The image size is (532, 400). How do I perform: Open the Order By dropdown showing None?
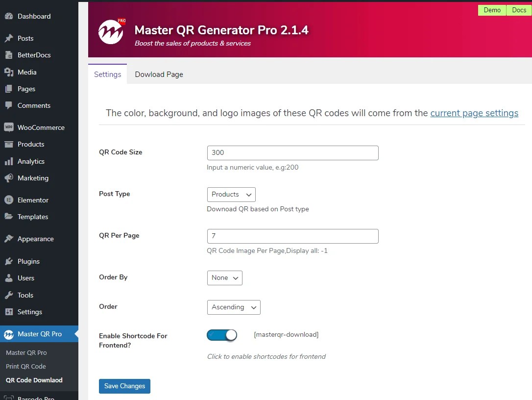click(225, 278)
